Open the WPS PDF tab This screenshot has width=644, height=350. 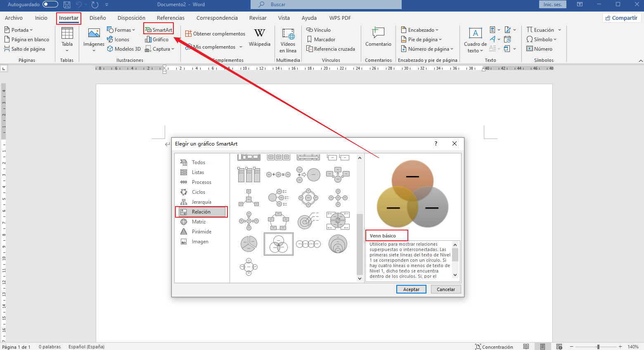click(x=340, y=18)
